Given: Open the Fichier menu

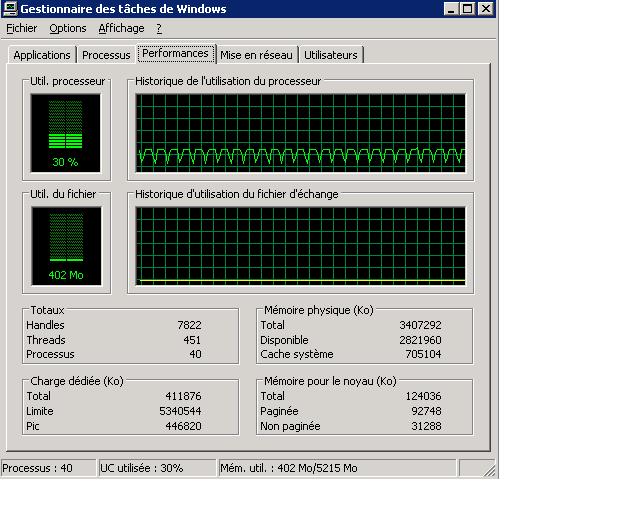Looking at the screenshot, I should 21,29.
